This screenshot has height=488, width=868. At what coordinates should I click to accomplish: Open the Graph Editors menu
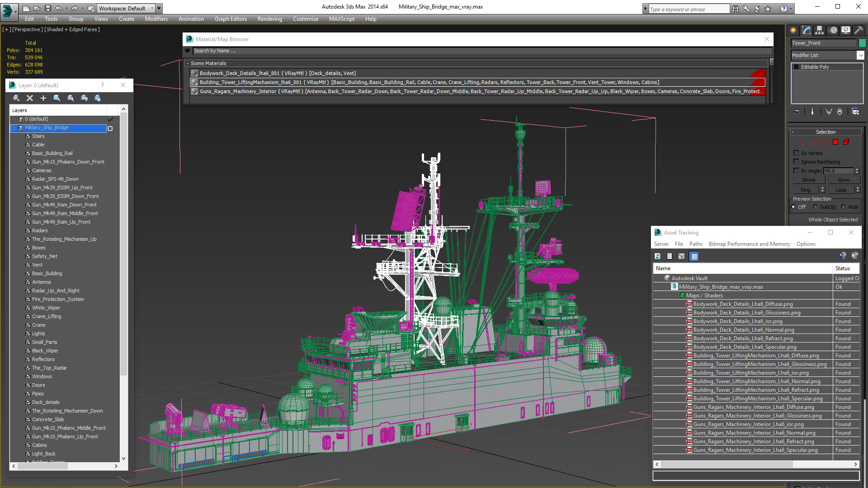coord(231,19)
